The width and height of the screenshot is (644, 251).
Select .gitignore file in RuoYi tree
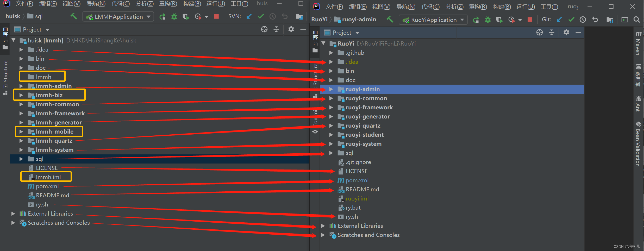(x=358, y=162)
